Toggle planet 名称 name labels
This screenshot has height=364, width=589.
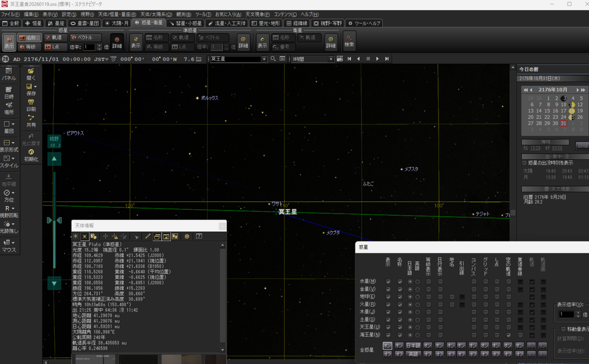29,38
